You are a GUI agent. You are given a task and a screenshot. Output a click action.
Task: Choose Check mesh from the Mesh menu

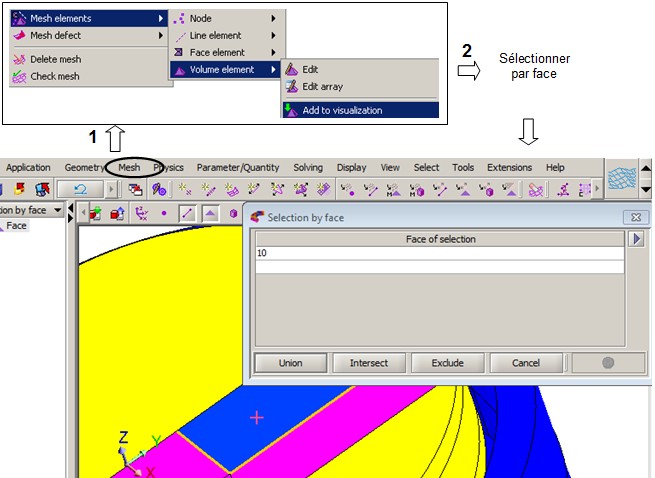pyautogui.click(x=55, y=76)
